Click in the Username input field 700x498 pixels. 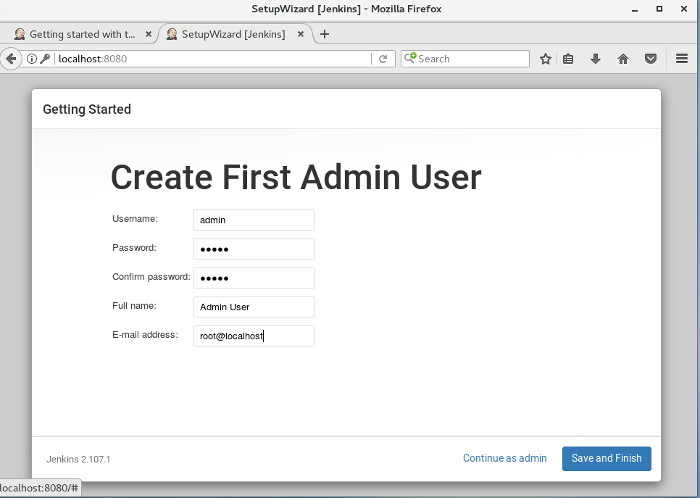254,220
